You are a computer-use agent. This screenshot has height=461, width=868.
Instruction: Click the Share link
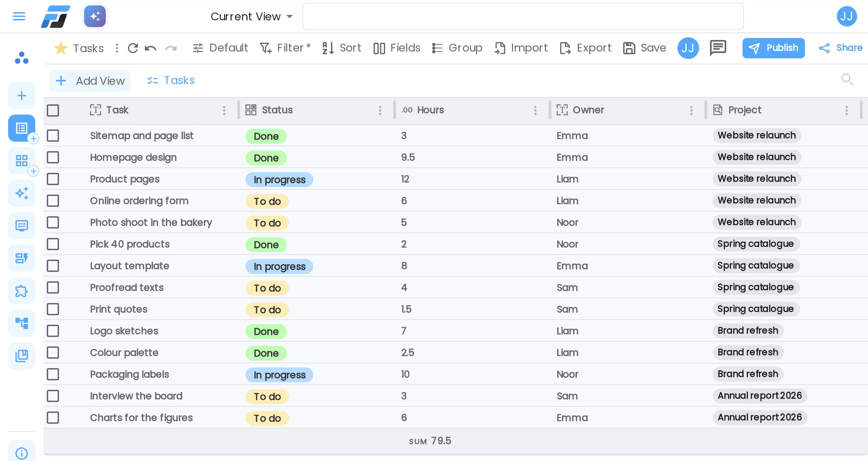click(x=841, y=48)
